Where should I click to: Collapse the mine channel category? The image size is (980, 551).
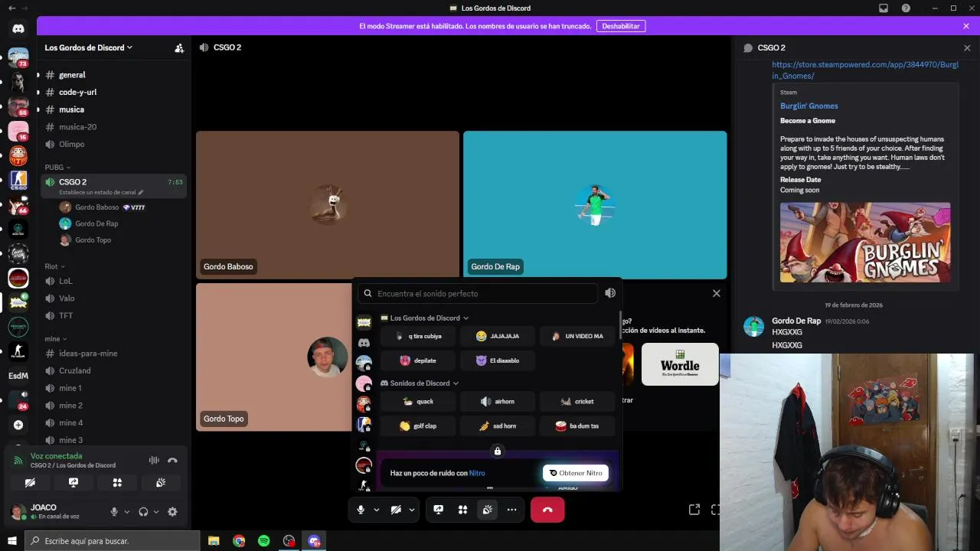point(56,338)
